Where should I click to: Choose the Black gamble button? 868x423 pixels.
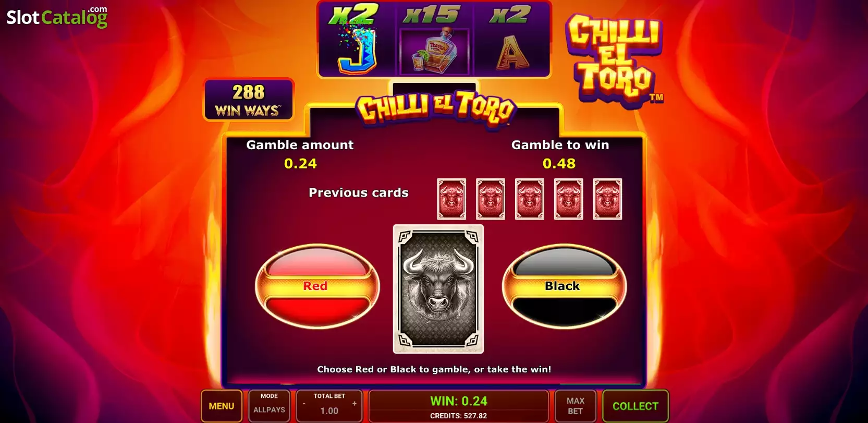564,286
